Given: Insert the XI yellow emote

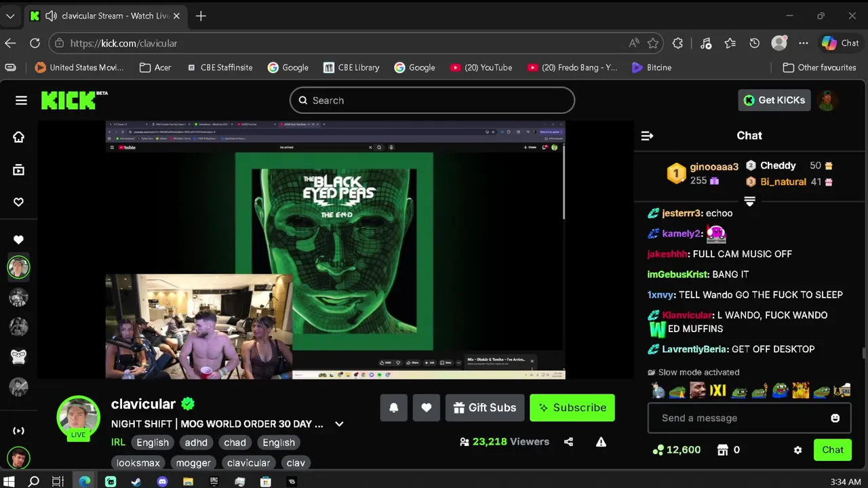Looking at the screenshot, I should click(717, 390).
